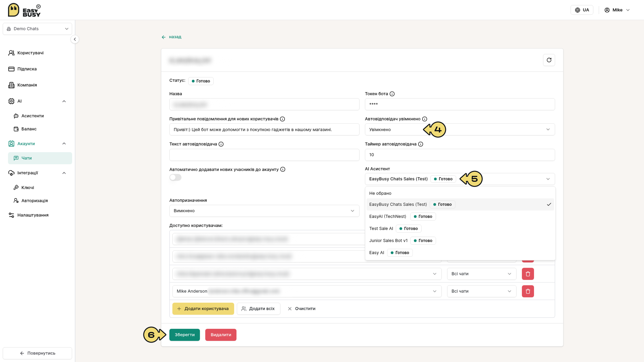Click info icon next to Автовідповідач увімкнено

pyautogui.click(x=425, y=119)
